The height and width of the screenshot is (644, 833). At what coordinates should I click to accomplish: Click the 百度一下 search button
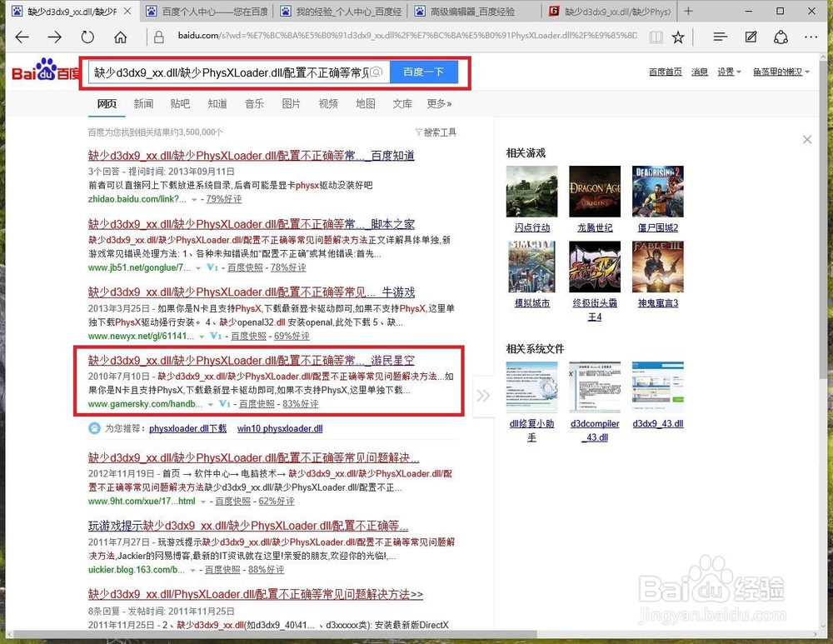pyautogui.click(x=423, y=72)
